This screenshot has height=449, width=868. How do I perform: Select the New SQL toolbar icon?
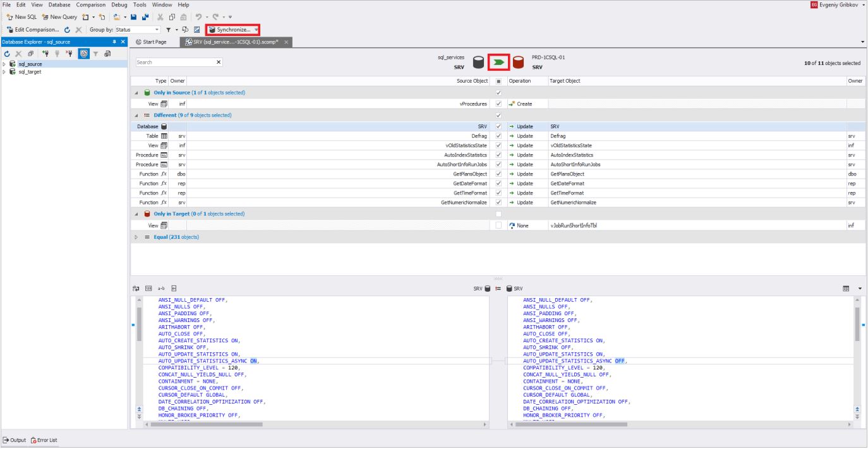click(21, 17)
